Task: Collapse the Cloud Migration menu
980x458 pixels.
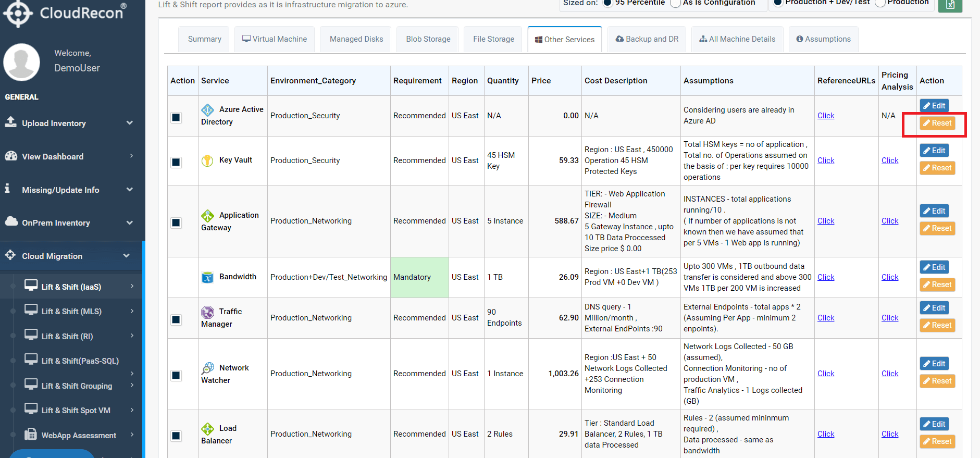Action: point(126,256)
